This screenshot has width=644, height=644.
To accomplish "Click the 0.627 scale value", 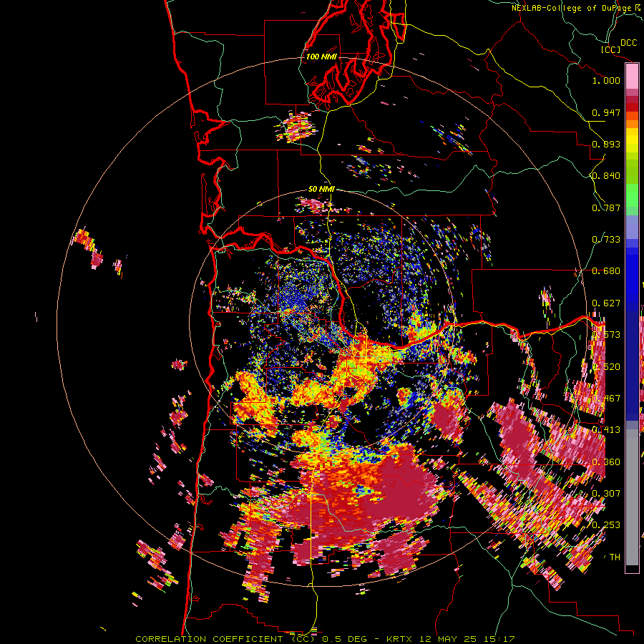I will click(606, 303).
